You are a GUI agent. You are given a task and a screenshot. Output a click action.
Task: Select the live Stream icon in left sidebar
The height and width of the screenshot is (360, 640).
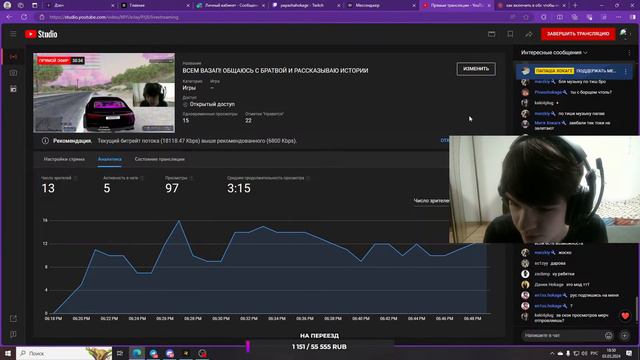pos(13,57)
